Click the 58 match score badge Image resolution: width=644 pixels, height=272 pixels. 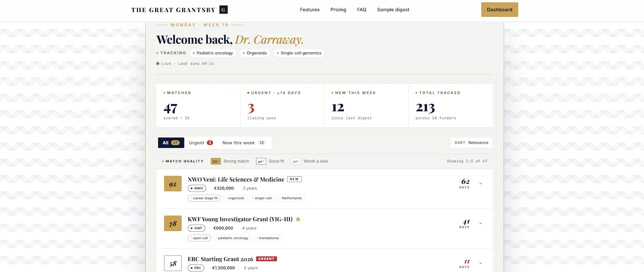pos(173,264)
